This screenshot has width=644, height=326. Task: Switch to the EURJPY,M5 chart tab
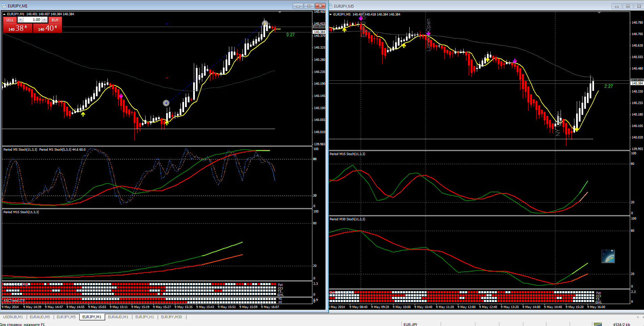tap(66, 317)
